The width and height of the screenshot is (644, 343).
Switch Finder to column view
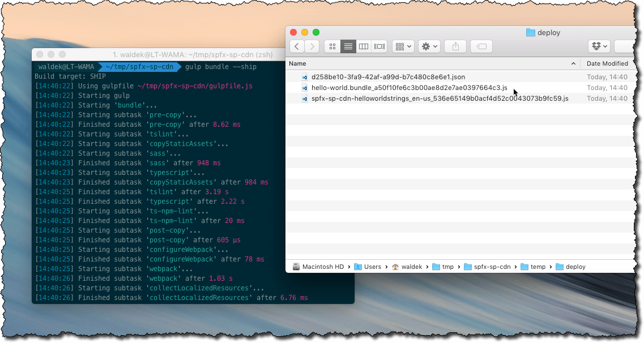coord(363,46)
